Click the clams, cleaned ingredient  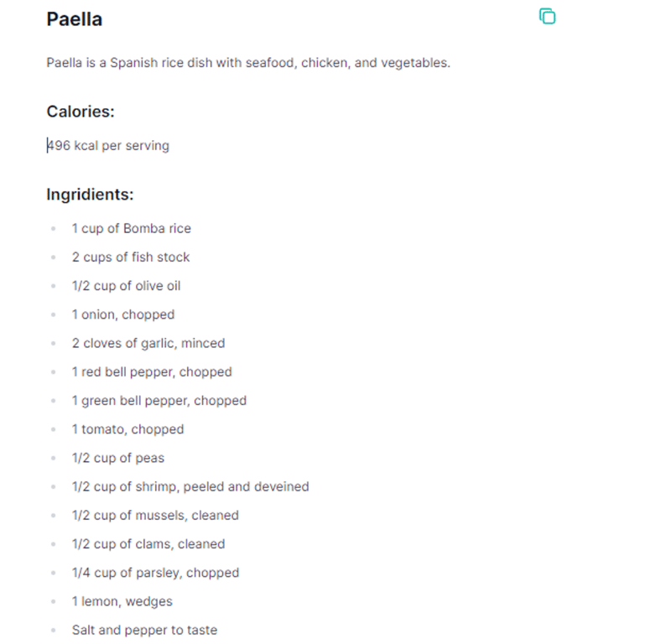coord(148,544)
